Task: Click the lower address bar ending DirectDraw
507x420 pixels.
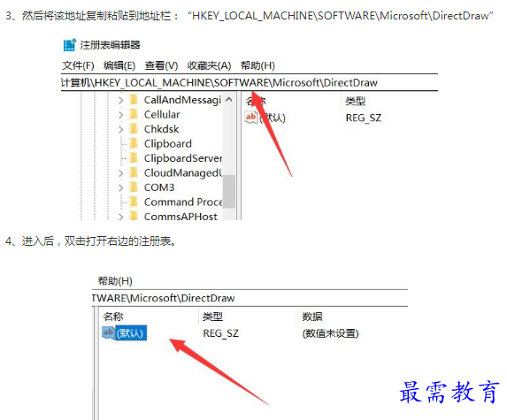Action: click(250, 298)
